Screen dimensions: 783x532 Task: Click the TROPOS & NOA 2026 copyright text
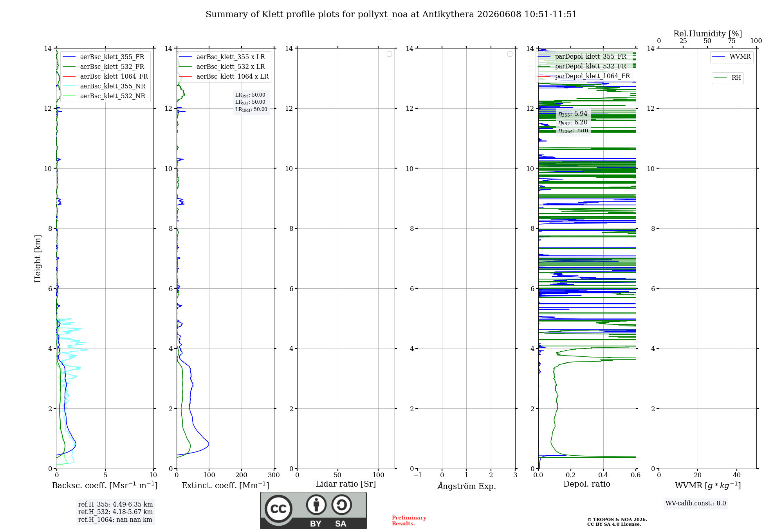click(x=617, y=520)
